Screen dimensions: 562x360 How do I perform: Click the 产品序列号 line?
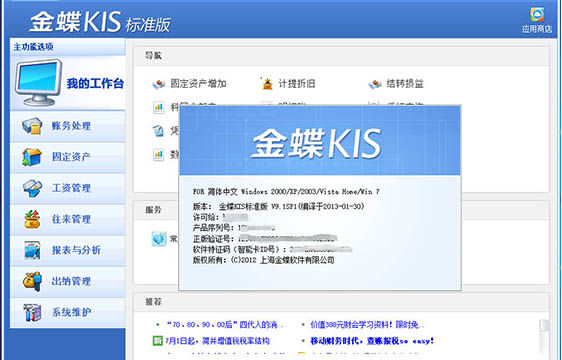click(234, 227)
